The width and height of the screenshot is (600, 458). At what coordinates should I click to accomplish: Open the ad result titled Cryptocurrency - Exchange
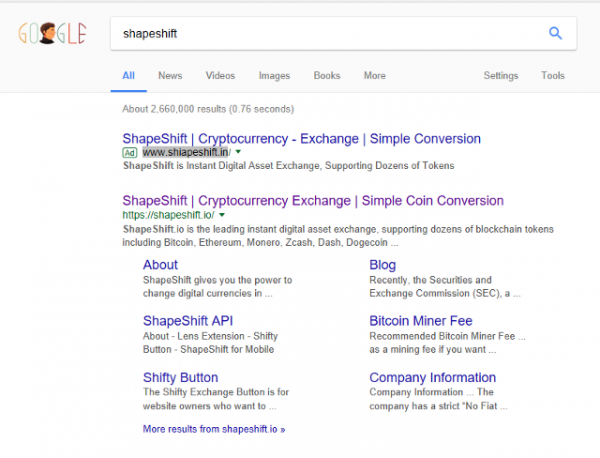coord(302,139)
